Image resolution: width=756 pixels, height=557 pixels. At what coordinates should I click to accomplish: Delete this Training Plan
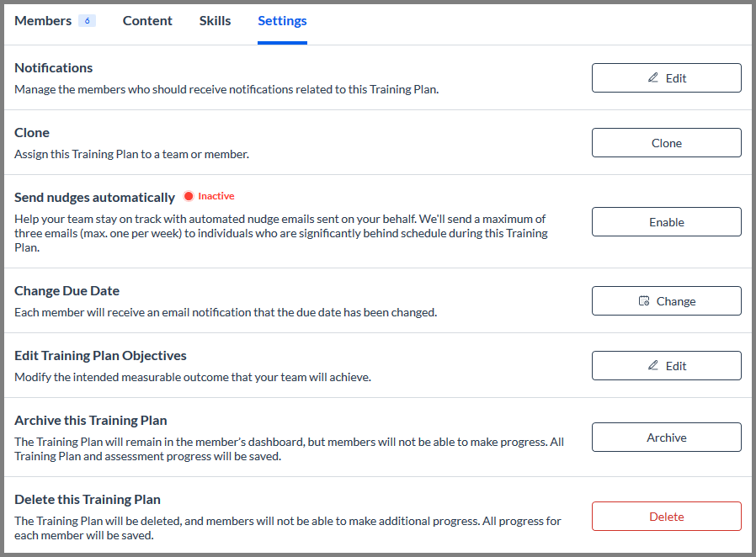click(666, 516)
